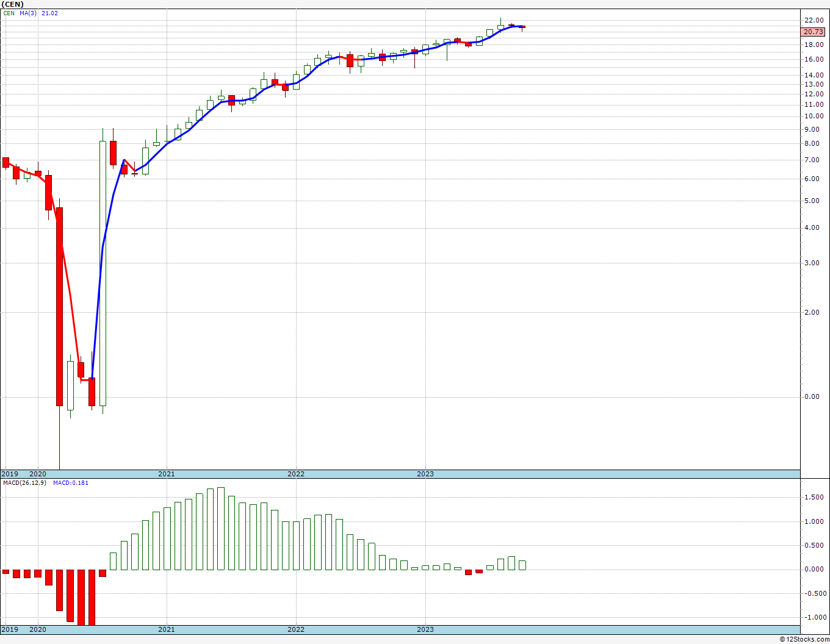Select the moving average value 21.02
830x644 pixels.
pyautogui.click(x=50, y=13)
